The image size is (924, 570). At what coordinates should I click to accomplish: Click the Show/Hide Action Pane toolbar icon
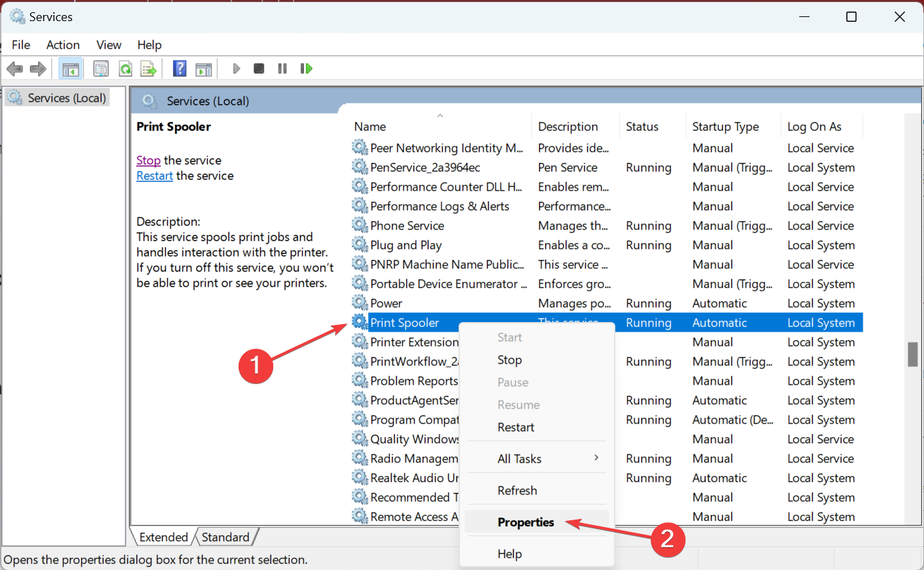[204, 69]
